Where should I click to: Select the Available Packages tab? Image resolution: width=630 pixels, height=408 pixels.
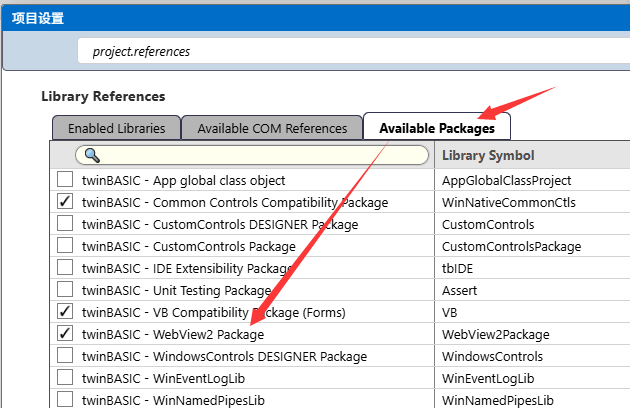[437, 127]
